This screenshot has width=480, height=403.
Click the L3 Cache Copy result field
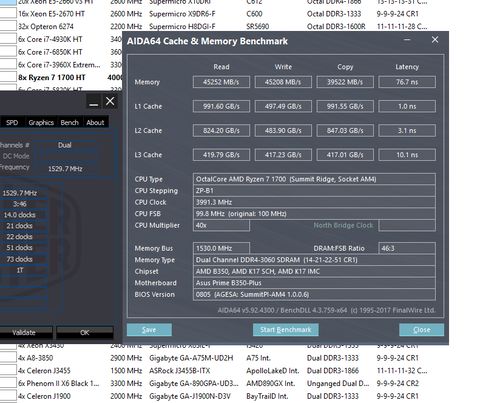click(345, 155)
